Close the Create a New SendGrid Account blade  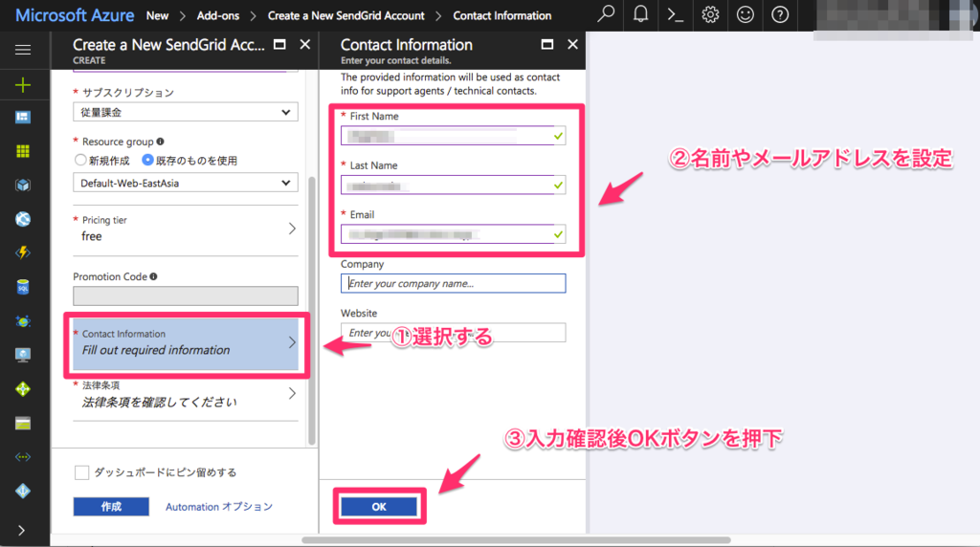pyautogui.click(x=305, y=44)
